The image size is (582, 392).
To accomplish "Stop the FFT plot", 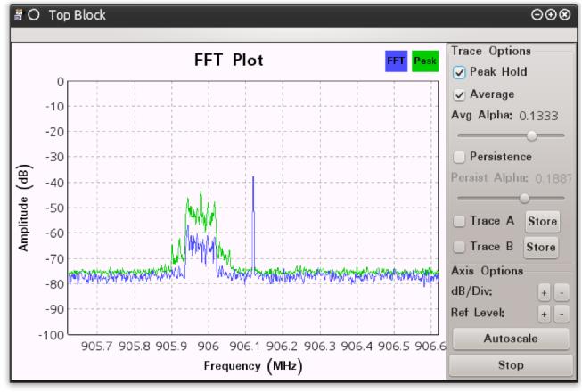I will coord(511,365).
